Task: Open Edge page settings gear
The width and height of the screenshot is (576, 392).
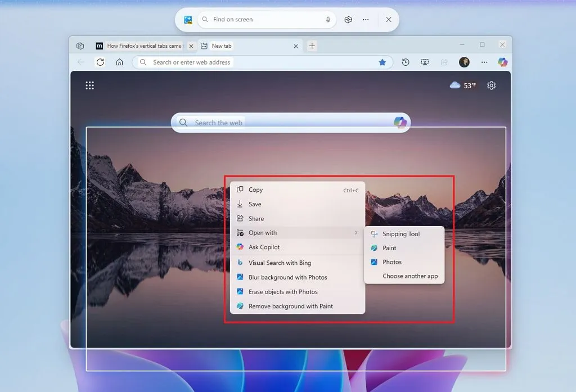Action: coord(492,85)
